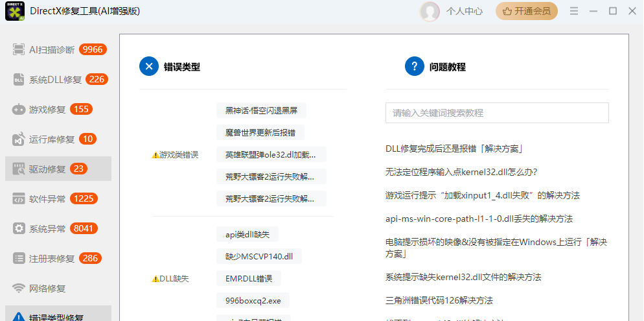Click the 错误类型修复 warning triangle icon
This screenshot has height=321, width=644.
click(x=19, y=317)
